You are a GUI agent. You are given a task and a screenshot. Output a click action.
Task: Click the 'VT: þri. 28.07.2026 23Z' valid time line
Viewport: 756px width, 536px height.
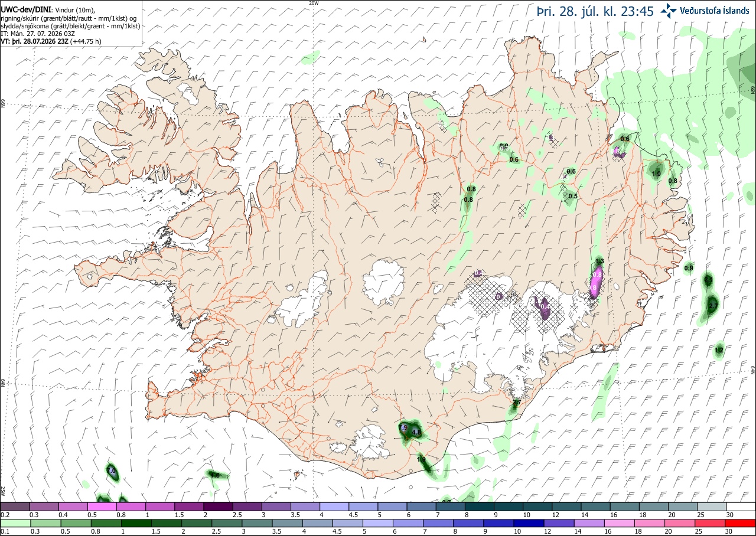pyautogui.click(x=35, y=41)
